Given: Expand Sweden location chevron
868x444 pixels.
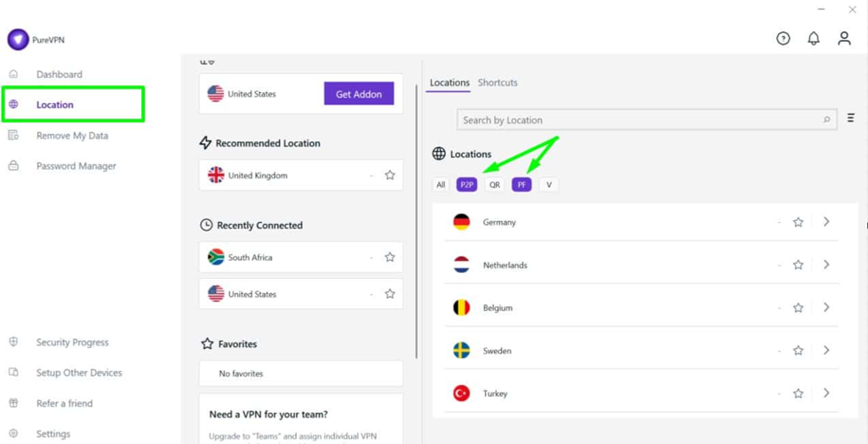Looking at the screenshot, I should 826,351.
